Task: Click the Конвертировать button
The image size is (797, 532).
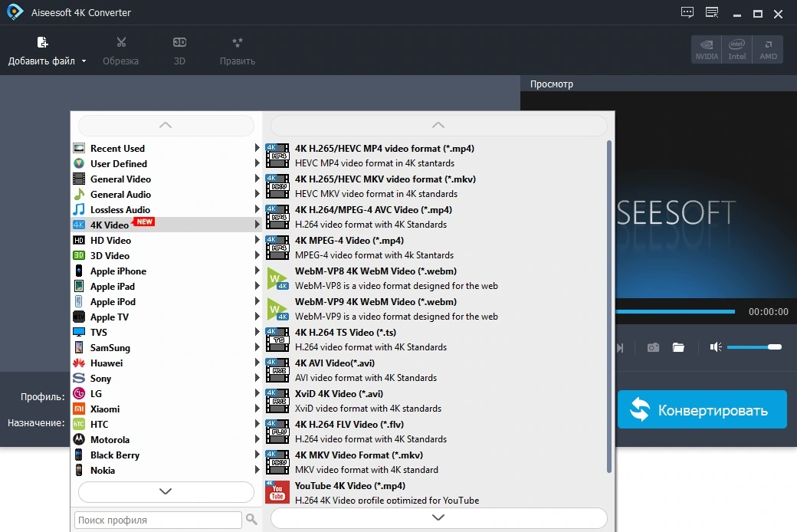Action: point(702,409)
